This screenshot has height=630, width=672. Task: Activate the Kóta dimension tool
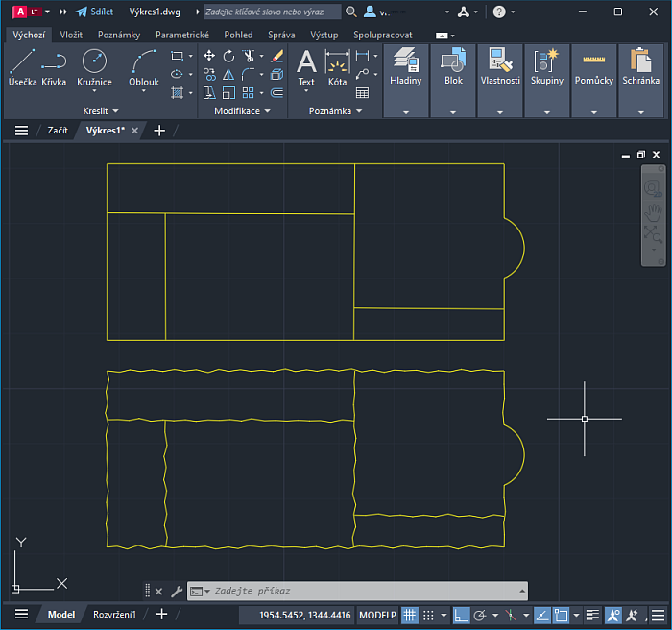click(337, 67)
